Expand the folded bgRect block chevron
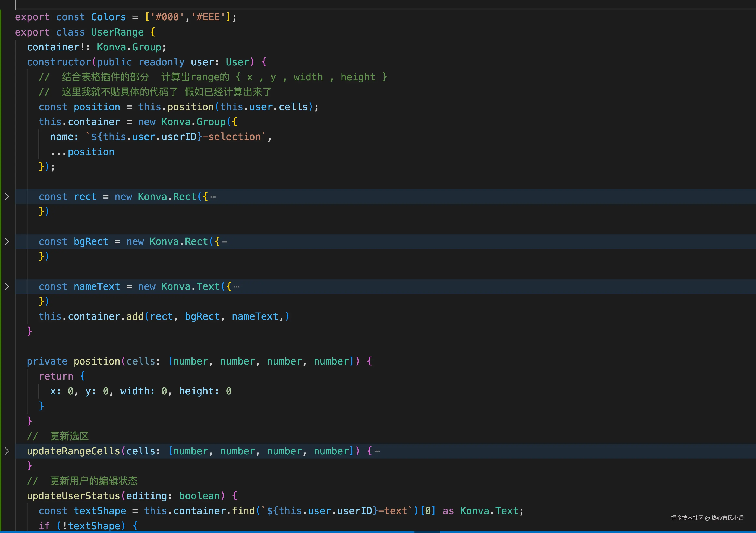756x533 pixels. point(7,241)
